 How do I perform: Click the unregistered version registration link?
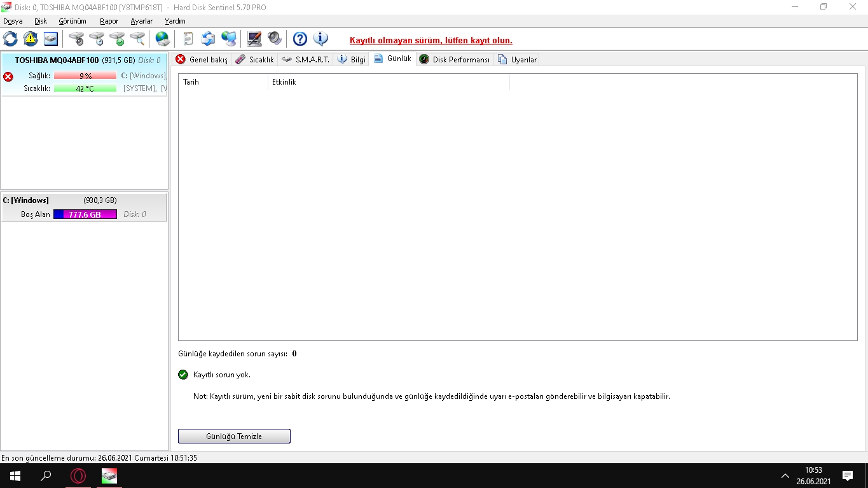431,40
